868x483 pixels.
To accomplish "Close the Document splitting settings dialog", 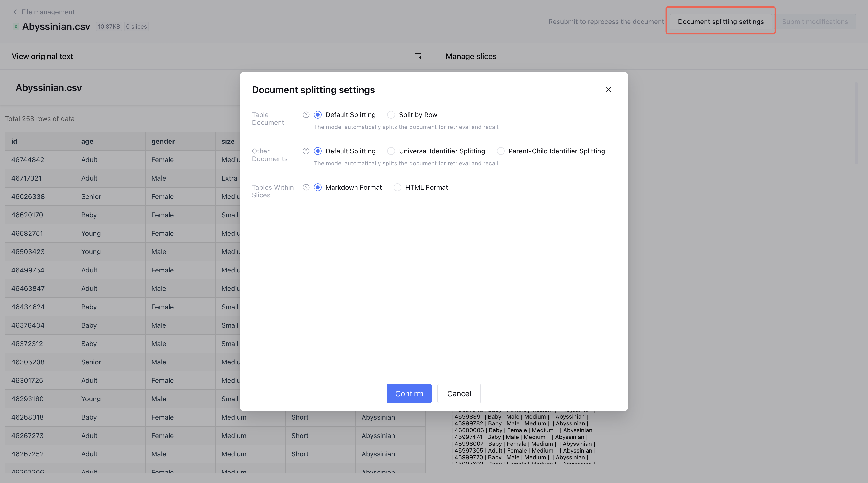I will pos(608,90).
